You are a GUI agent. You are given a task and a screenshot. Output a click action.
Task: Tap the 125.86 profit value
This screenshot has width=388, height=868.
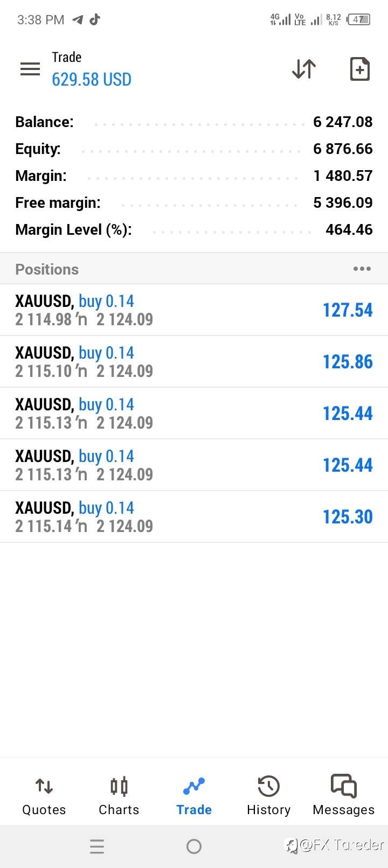(x=348, y=362)
